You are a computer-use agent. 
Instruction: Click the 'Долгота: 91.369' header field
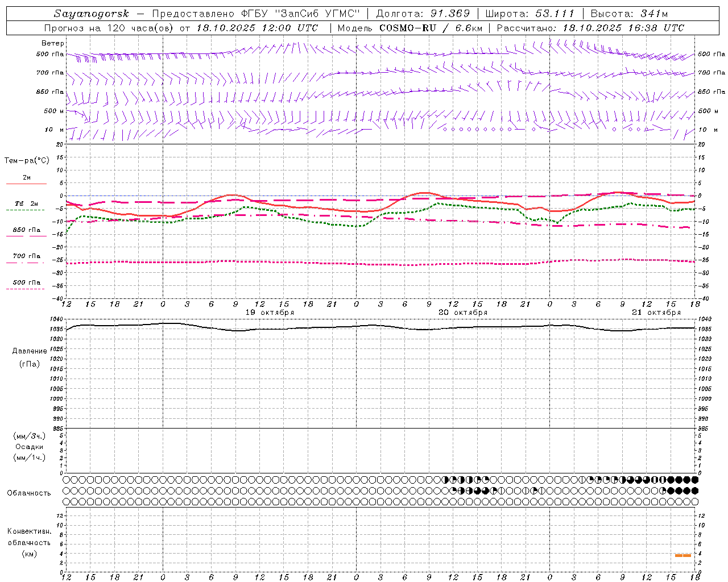point(423,14)
